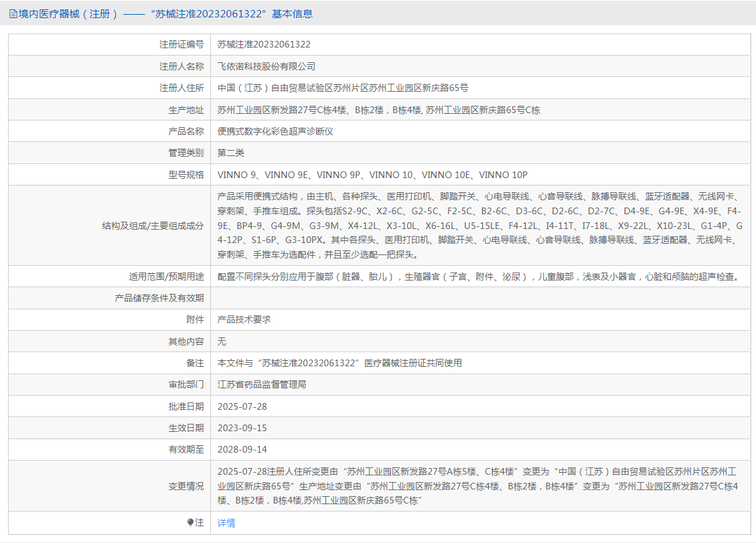Click the label 有效期至
Screen dimensions: 756x543
coord(186,449)
